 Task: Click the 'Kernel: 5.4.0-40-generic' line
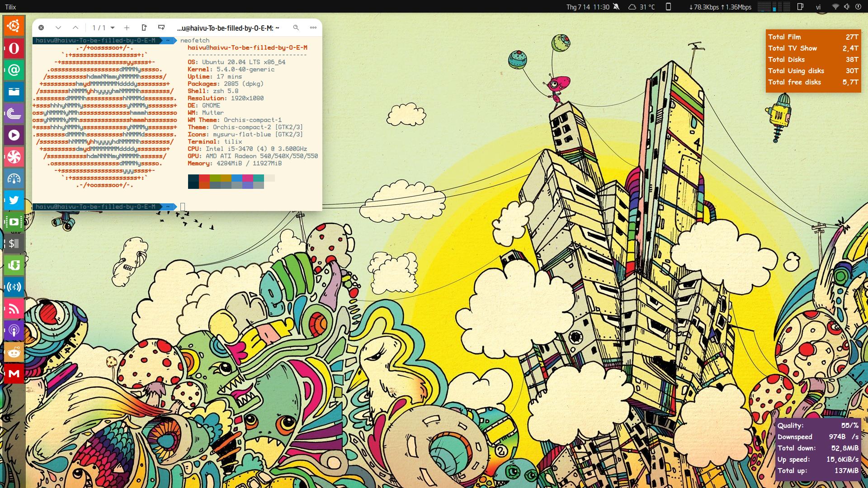tap(231, 69)
